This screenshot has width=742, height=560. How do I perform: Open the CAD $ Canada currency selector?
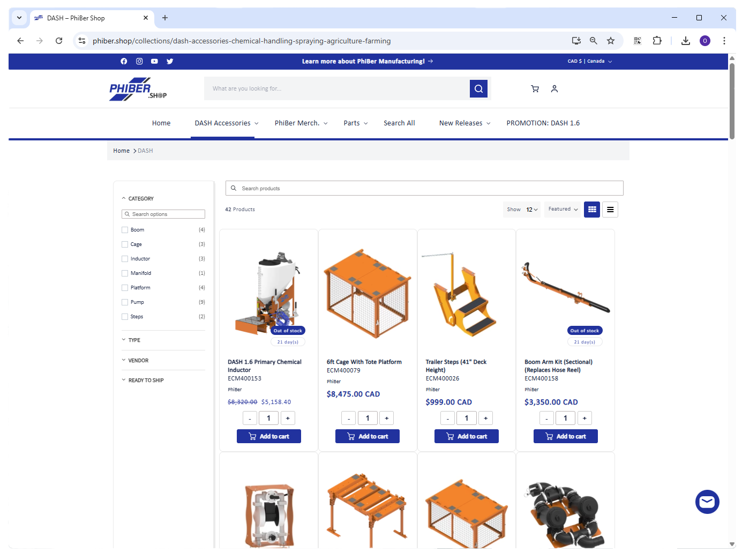(x=589, y=61)
